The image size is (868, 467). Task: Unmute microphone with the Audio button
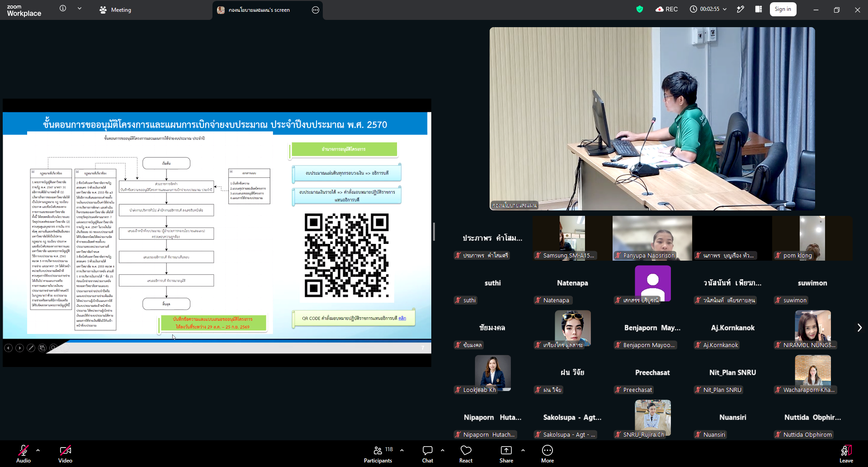pos(24,454)
